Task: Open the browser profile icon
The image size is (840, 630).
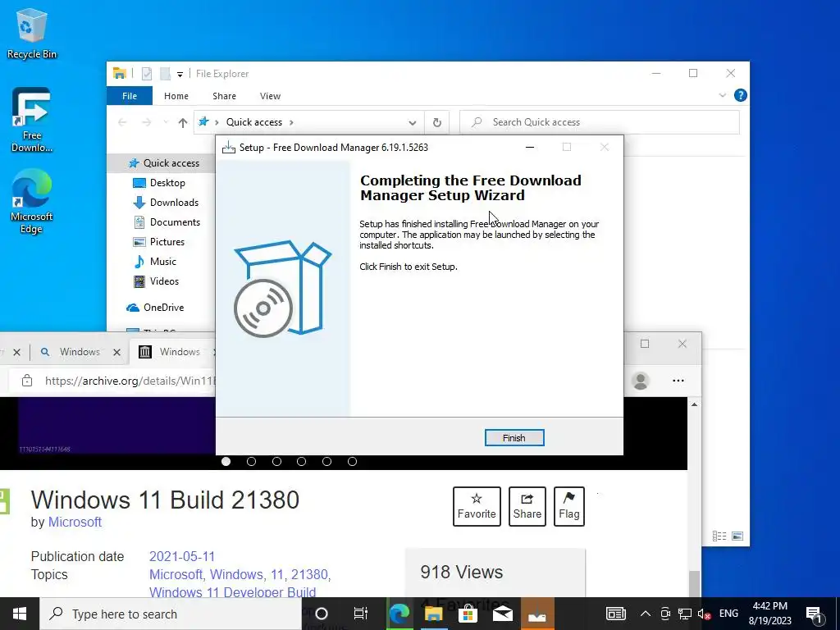Action: pyautogui.click(x=640, y=381)
